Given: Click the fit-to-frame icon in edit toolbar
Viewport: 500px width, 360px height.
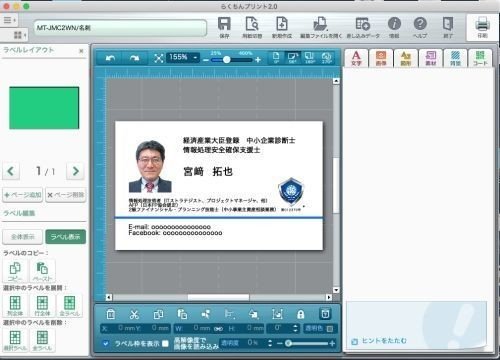Looking at the screenshot, I should [x=277, y=314].
